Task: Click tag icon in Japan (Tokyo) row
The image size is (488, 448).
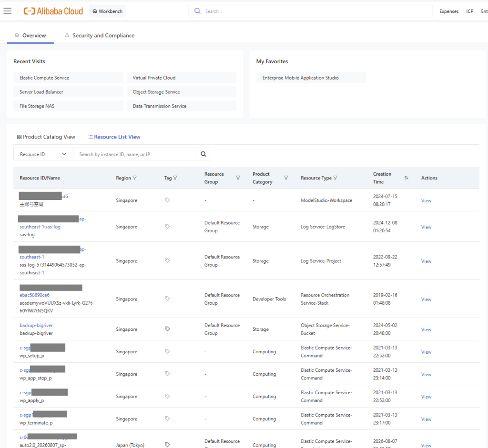Action: pyautogui.click(x=167, y=445)
